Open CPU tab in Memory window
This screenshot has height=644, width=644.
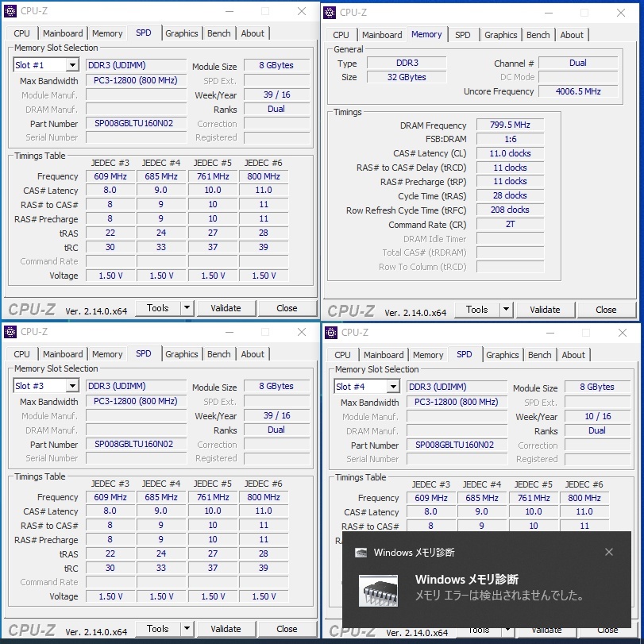341,35
